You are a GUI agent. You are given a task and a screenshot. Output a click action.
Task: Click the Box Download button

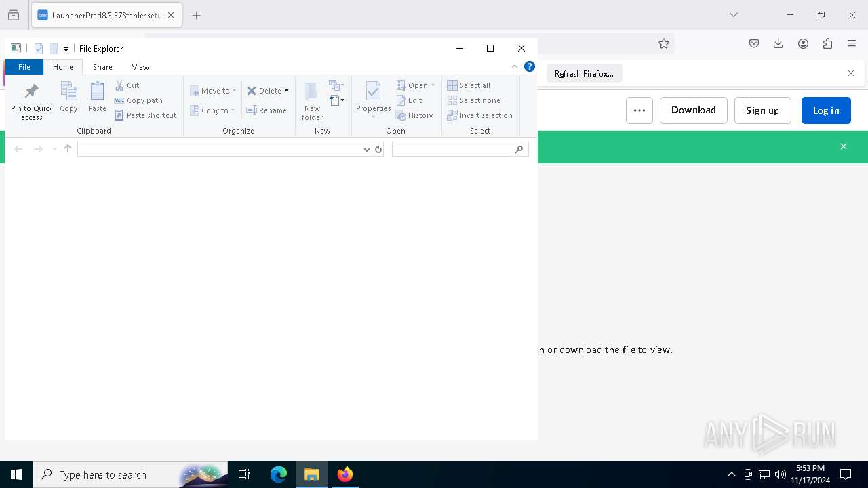[694, 110]
